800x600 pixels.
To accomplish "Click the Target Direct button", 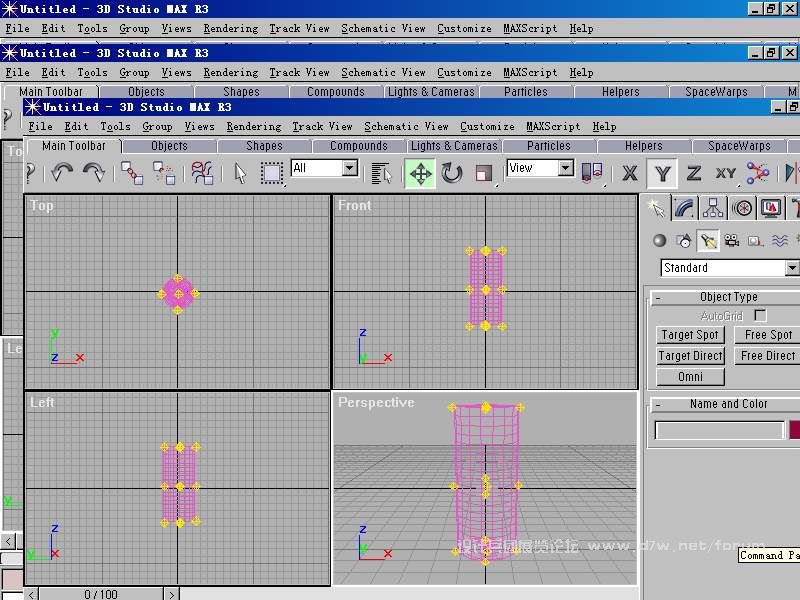I will click(690, 356).
